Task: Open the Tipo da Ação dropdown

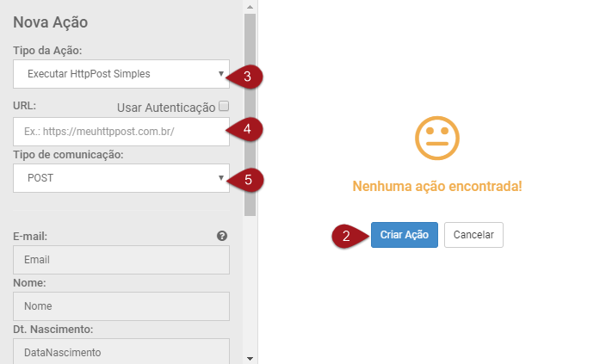Action: click(121, 74)
